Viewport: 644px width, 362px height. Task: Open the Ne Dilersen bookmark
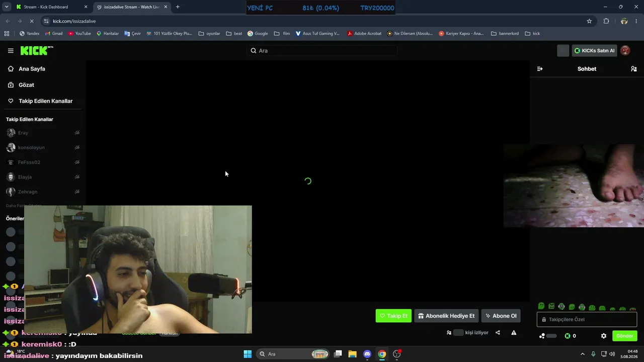(410, 34)
